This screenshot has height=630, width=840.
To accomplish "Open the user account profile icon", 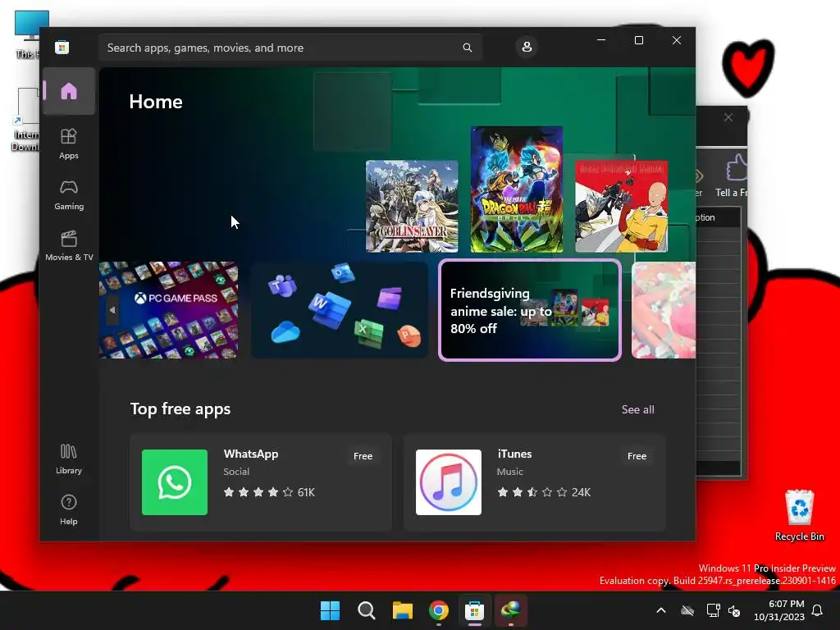I will tap(527, 47).
